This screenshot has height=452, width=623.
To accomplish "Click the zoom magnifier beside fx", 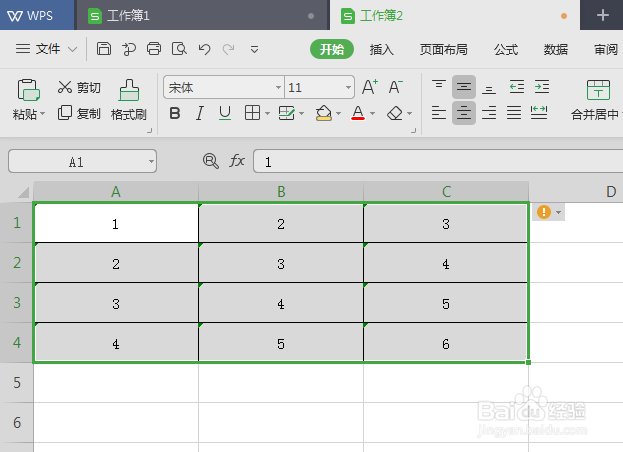I will pos(211,161).
